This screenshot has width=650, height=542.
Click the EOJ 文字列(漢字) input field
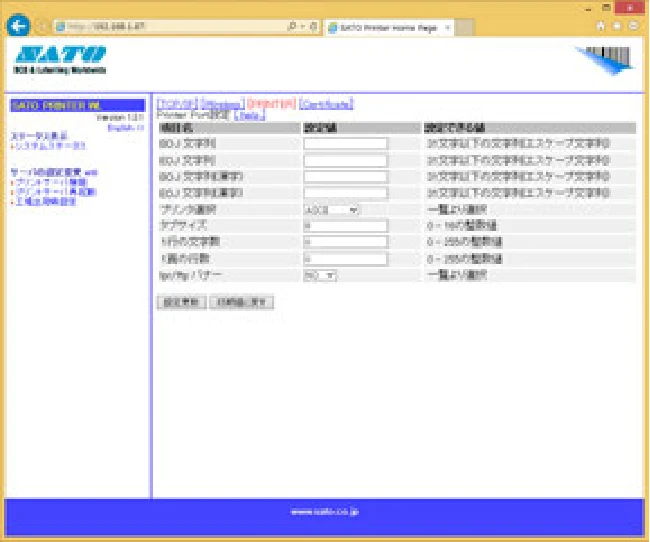pos(345,193)
